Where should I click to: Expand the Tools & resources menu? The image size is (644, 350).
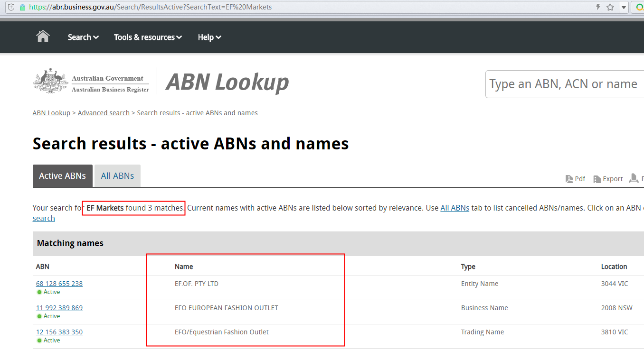click(x=148, y=37)
